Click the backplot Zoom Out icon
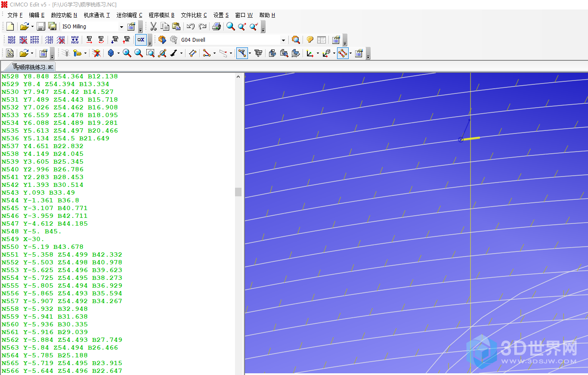This screenshot has width=588, height=375. pos(139,53)
